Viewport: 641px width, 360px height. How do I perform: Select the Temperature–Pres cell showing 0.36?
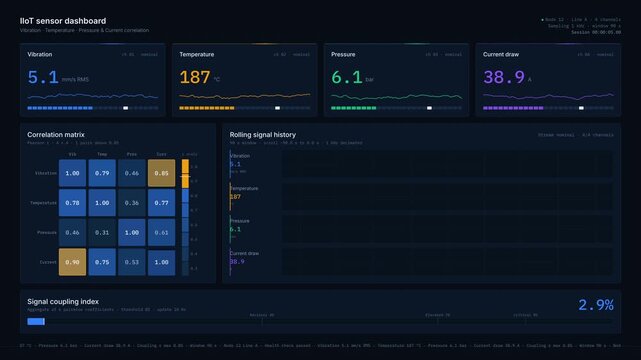pos(132,203)
